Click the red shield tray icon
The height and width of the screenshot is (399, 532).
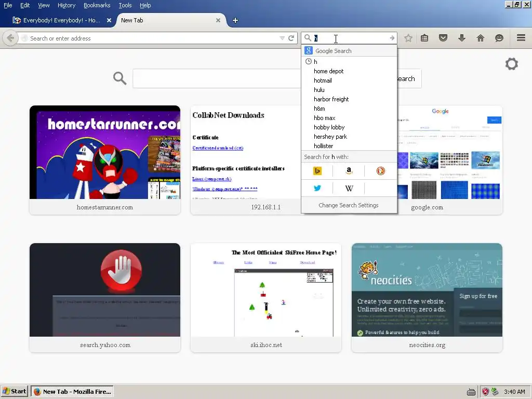tap(486, 392)
